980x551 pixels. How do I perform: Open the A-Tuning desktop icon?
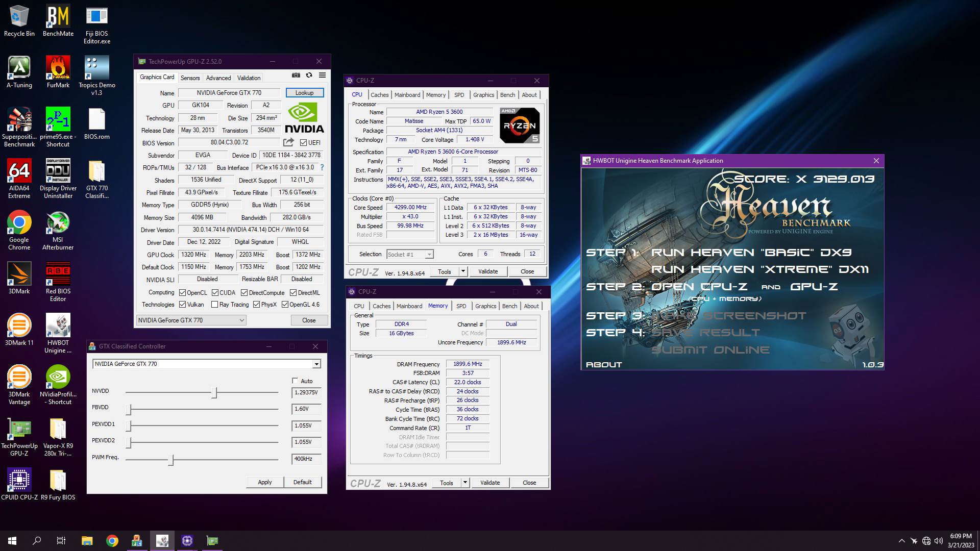coord(19,72)
